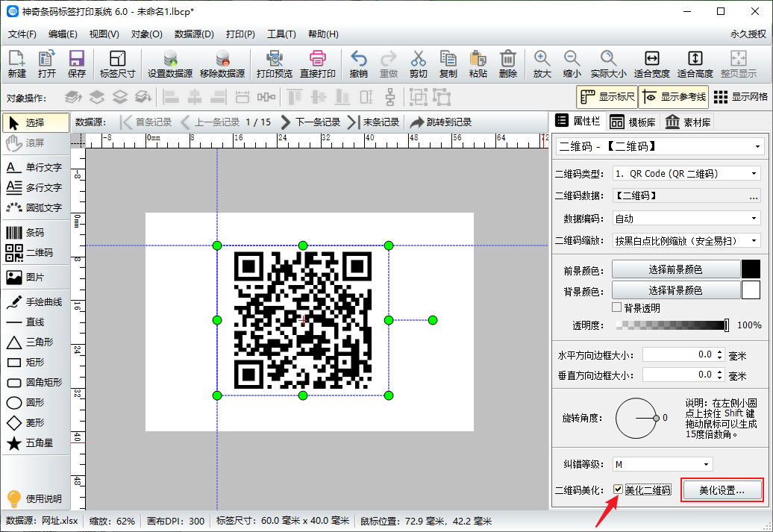Open the 文件(F) menu

point(22,34)
